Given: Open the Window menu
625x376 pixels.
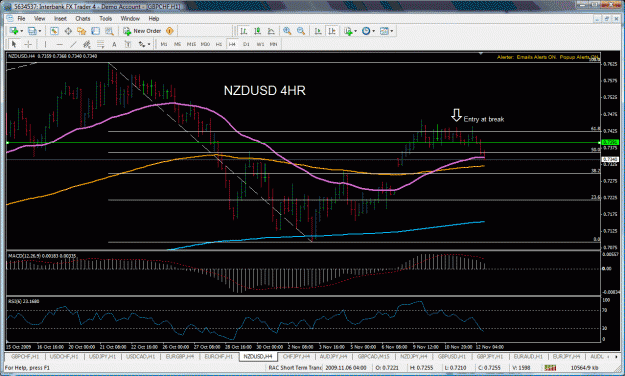Looking at the screenshot, I should (x=130, y=18).
